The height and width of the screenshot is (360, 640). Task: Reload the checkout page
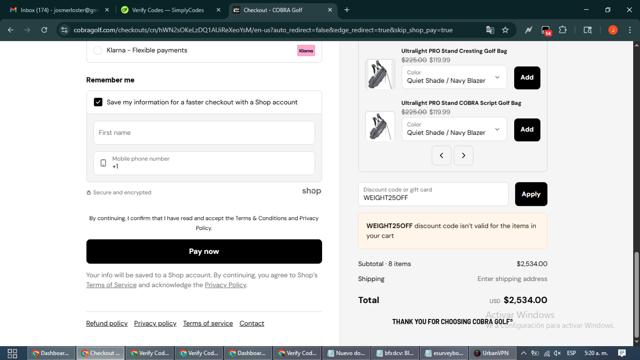(44, 30)
